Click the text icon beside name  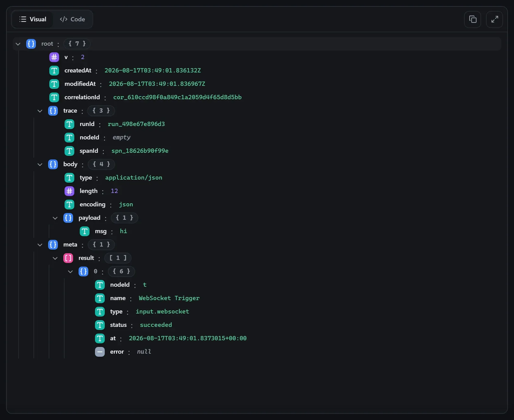[x=100, y=298]
